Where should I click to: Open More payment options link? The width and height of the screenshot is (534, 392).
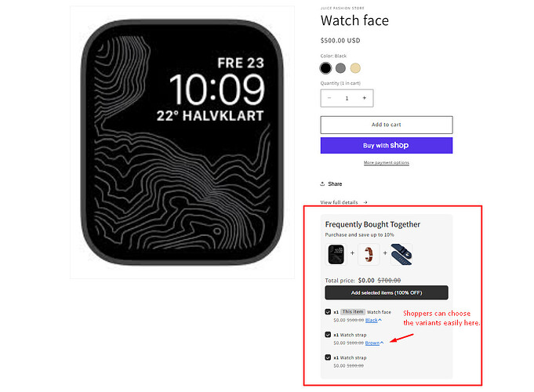(387, 163)
